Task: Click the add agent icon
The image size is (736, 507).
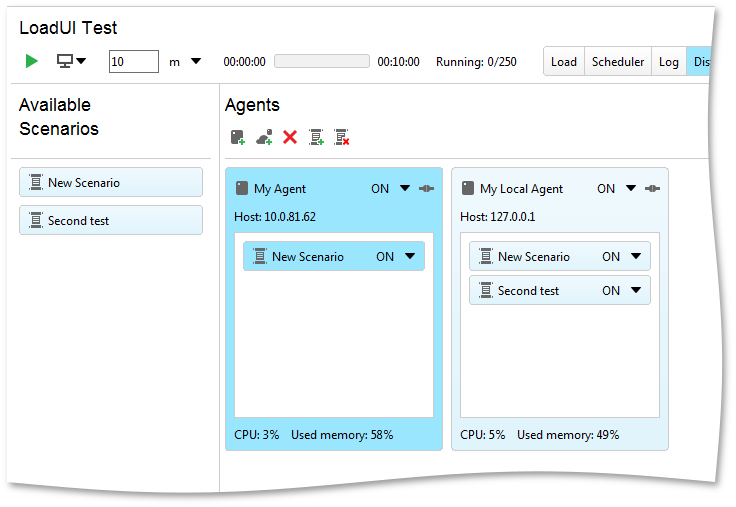Action: pos(238,138)
